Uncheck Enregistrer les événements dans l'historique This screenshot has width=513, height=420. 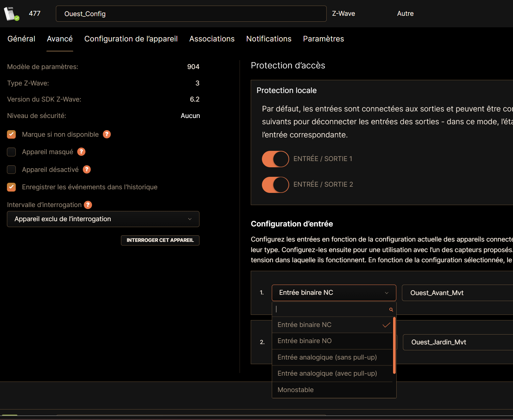pyautogui.click(x=12, y=187)
